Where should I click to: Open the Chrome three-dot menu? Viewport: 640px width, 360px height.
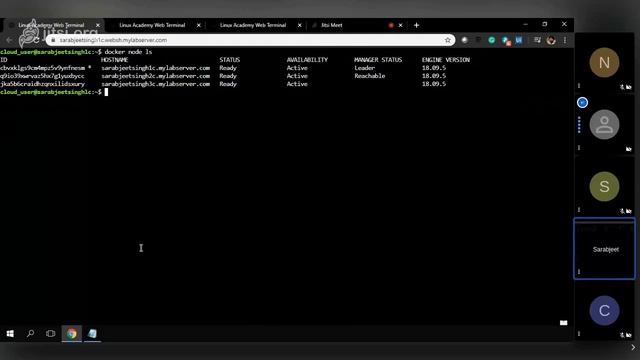pyautogui.click(x=565, y=40)
